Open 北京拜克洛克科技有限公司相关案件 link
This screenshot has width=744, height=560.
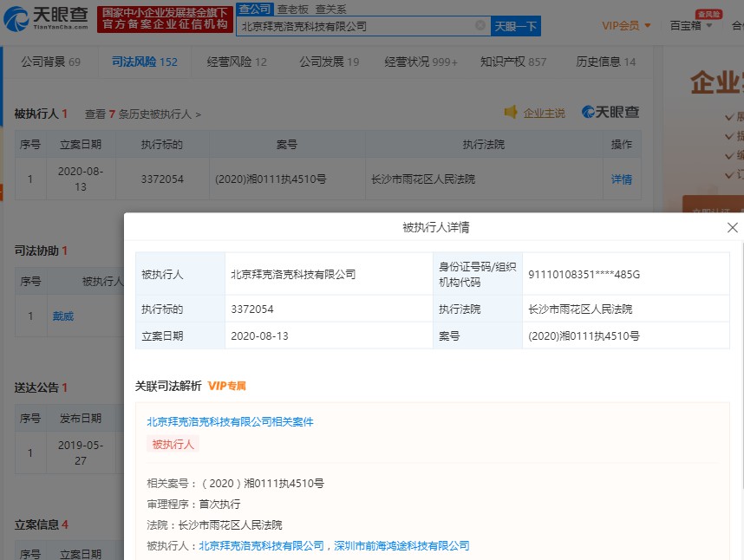click(230, 421)
